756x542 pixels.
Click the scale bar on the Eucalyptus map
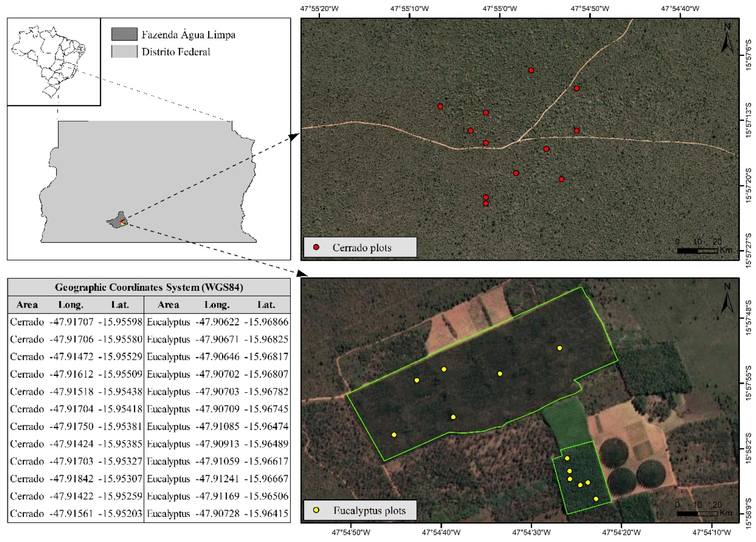point(697,513)
